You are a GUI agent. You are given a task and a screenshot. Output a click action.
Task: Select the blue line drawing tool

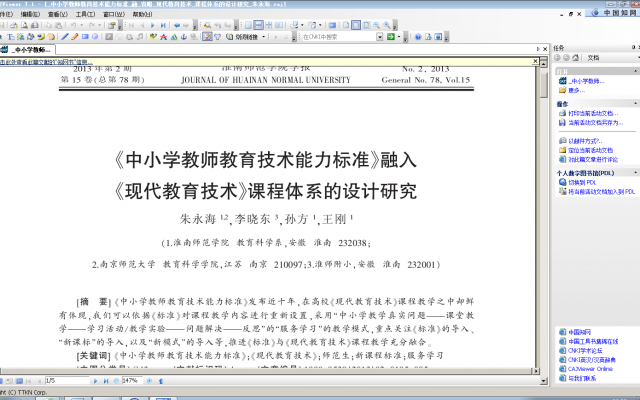click(x=65, y=37)
